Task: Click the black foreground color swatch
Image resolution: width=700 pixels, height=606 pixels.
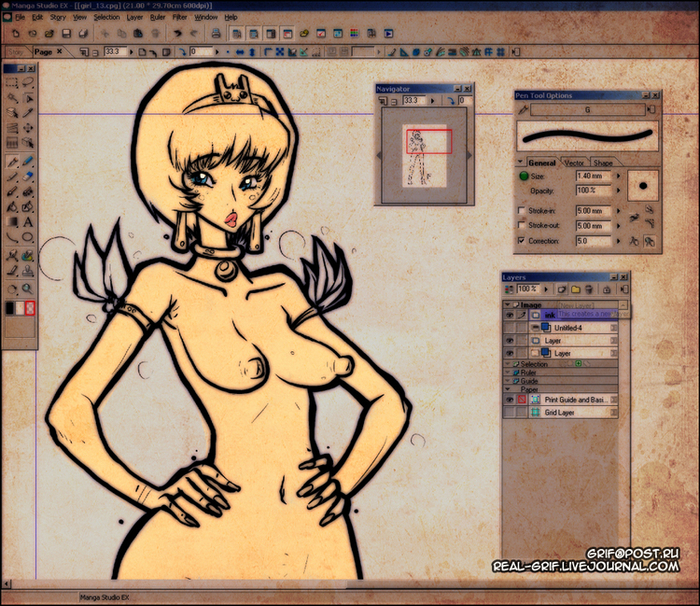Action: [11, 308]
